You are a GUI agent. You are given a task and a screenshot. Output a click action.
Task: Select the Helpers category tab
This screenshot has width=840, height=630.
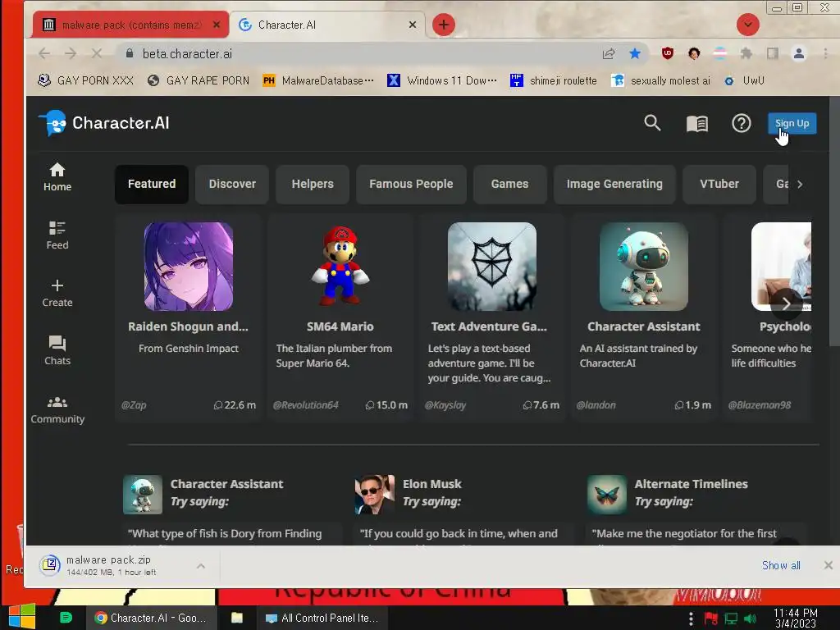point(313,184)
